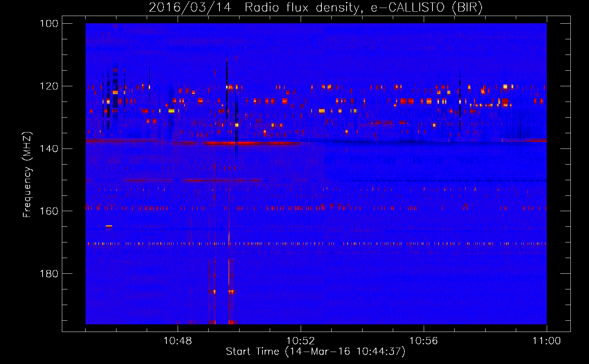This screenshot has height=364, width=589.
Task: Click the plot title showing e-CALLISTO (BIR)
Action: pyautogui.click(x=316, y=7)
